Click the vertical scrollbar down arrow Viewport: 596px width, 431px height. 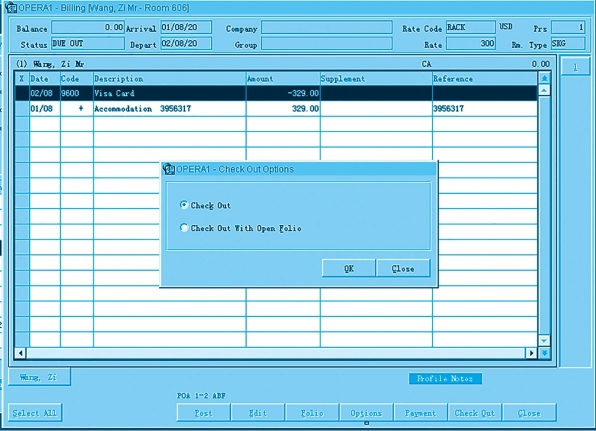544,341
